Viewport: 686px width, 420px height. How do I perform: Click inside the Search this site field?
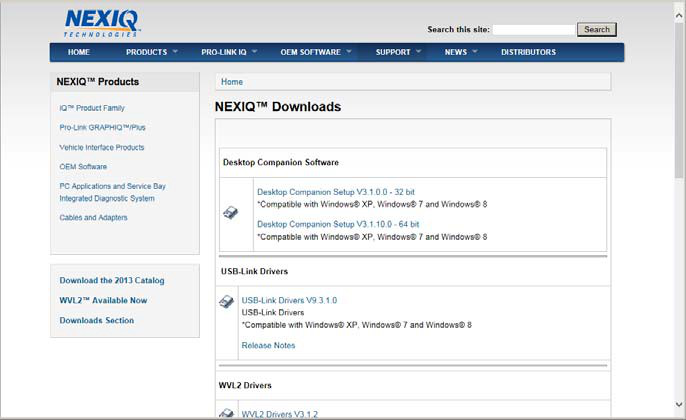click(x=533, y=30)
